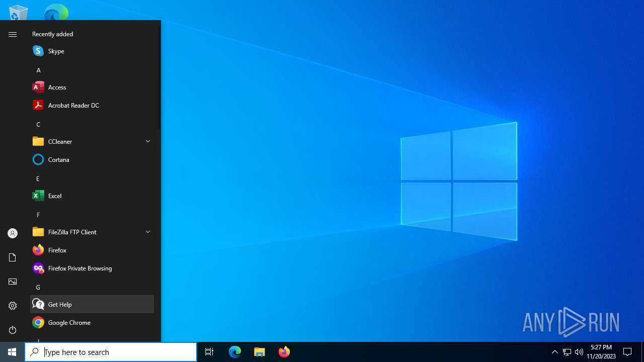
Task: Open Acrobat Reader DC
Action: tap(92, 105)
